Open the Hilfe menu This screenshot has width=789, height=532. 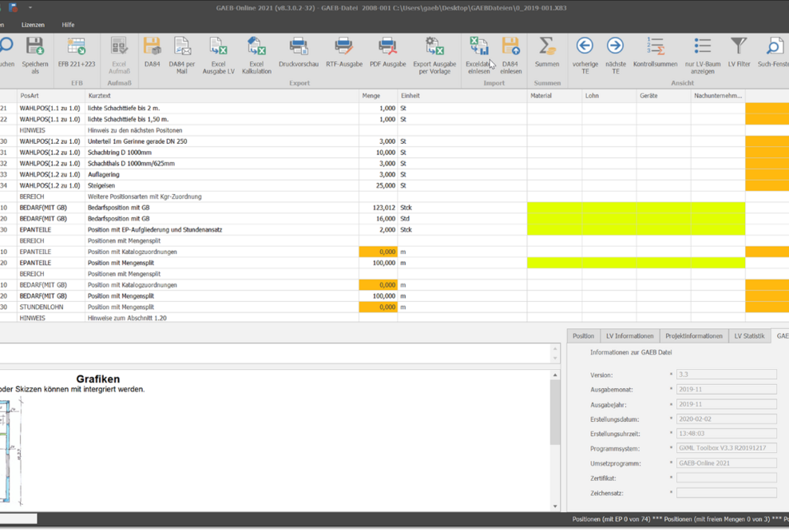click(68, 24)
